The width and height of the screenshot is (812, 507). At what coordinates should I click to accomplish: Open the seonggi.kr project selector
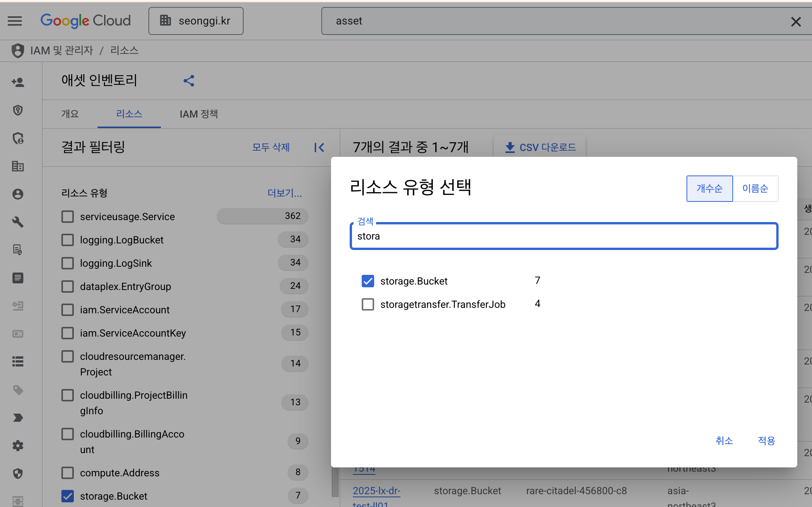[x=196, y=21]
